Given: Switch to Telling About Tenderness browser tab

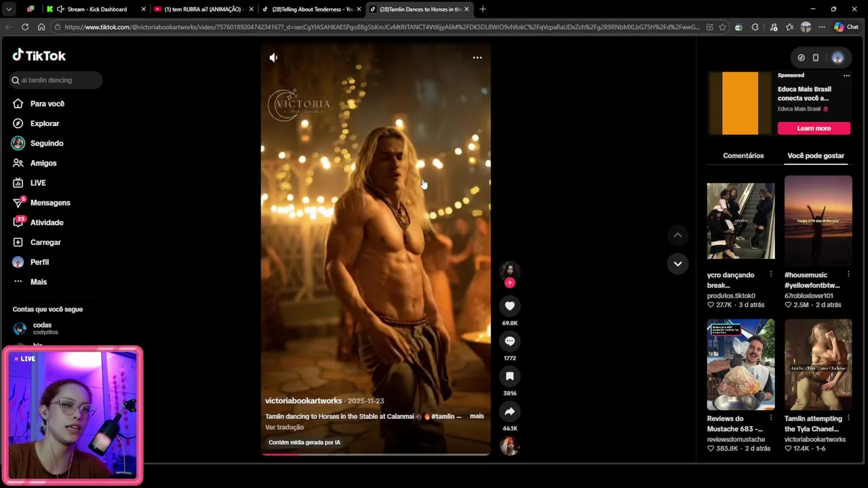Looking at the screenshot, I should [311, 9].
